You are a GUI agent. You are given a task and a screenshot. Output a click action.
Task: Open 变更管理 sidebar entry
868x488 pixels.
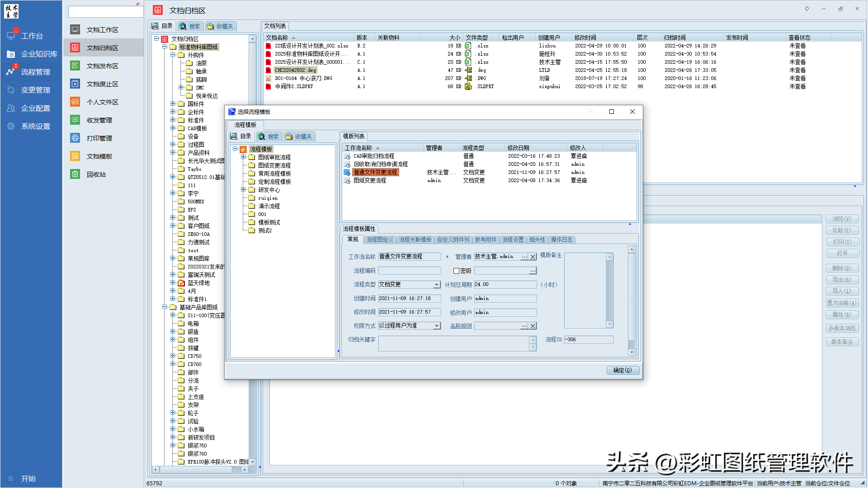(28, 90)
